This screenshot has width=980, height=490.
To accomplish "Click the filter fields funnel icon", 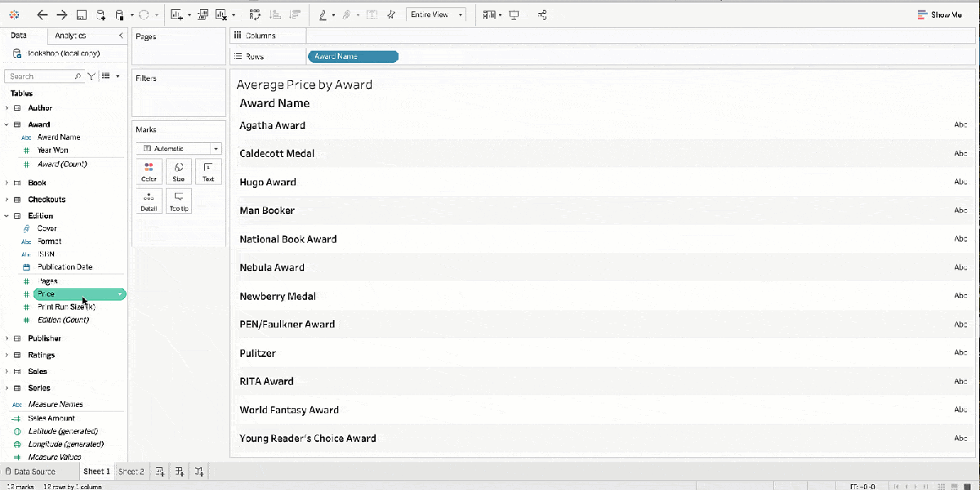I will point(91,76).
